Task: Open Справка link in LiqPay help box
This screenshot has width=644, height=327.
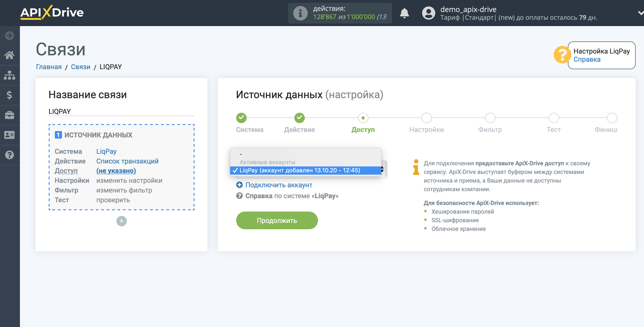Action: 587,59
